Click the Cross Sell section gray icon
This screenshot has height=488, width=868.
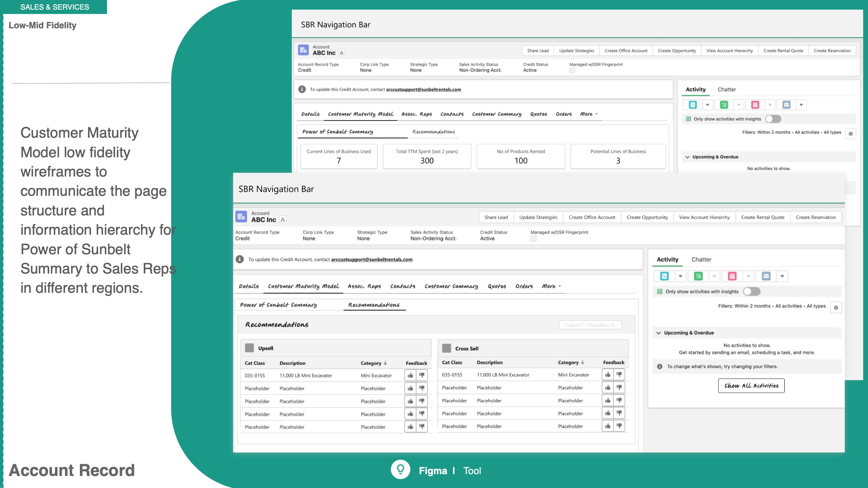[x=446, y=348]
